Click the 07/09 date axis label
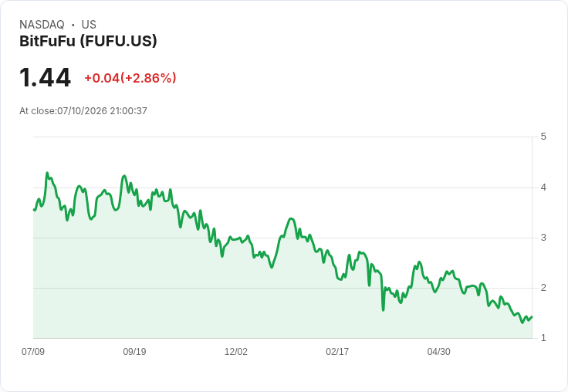 (33, 351)
